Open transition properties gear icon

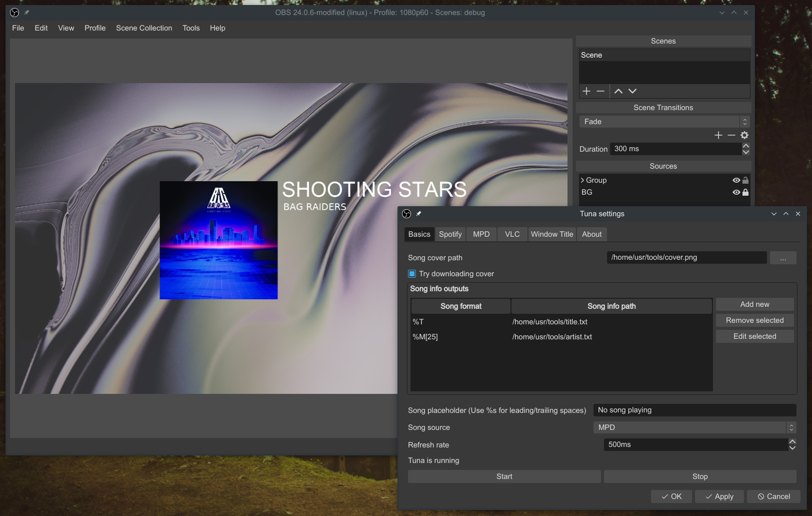(x=744, y=135)
